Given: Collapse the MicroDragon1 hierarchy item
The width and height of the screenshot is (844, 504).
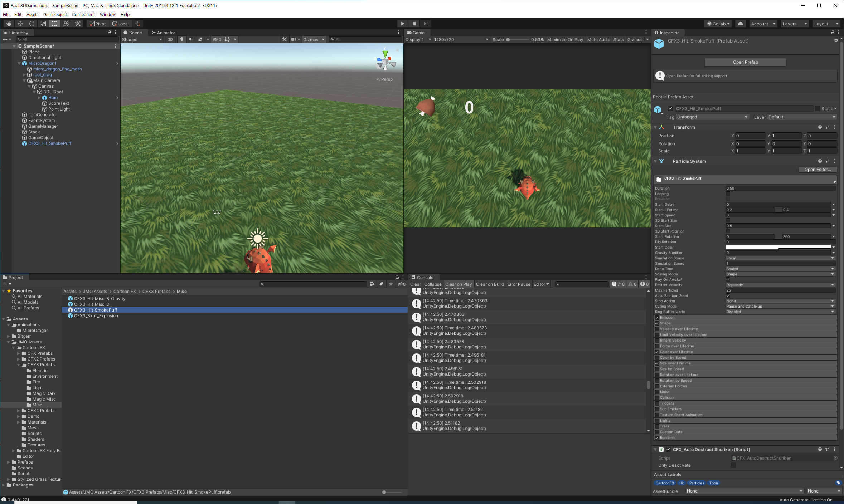Looking at the screenshot, I should coord(19,63).
